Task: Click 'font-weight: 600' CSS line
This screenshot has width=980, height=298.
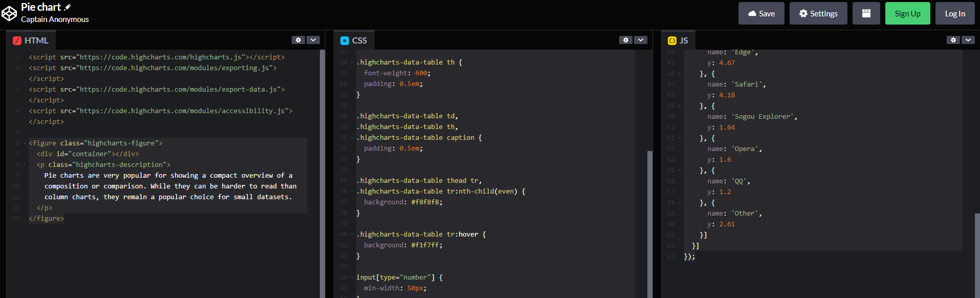Action: [x=397, y=73]
